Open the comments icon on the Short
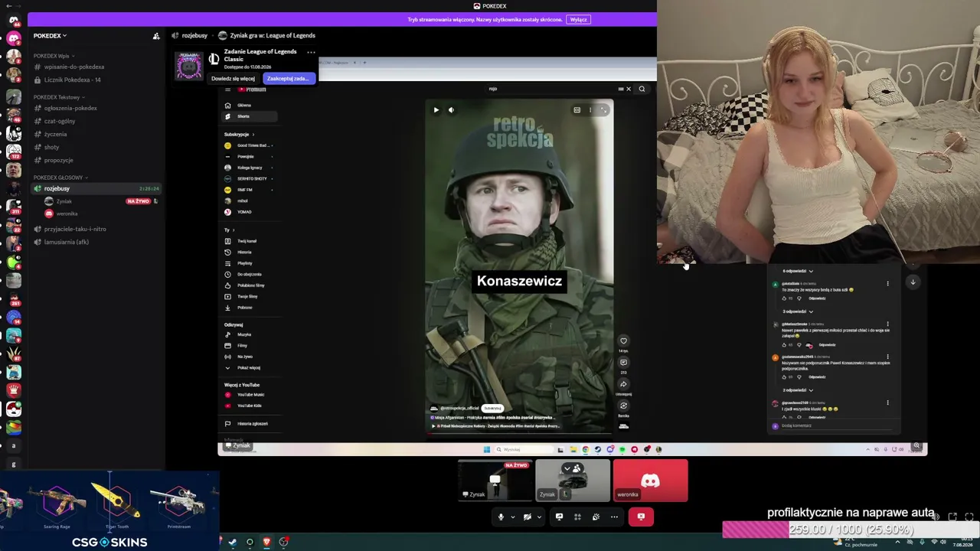The image size is (980, 551). pos(623,363)
